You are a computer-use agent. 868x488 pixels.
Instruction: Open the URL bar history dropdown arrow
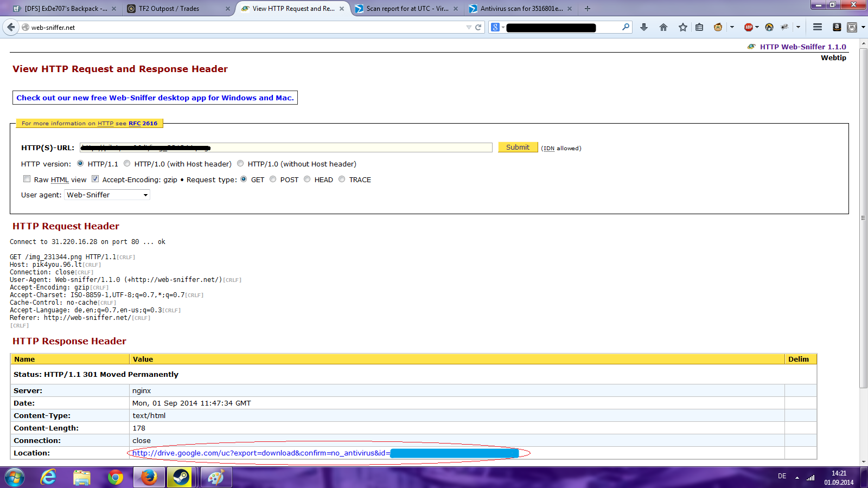tap(469, 27)
